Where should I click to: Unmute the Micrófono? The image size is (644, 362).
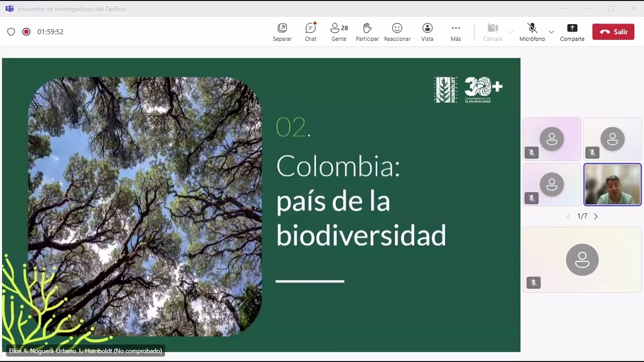pyautogui.click(x=532, y=32)
